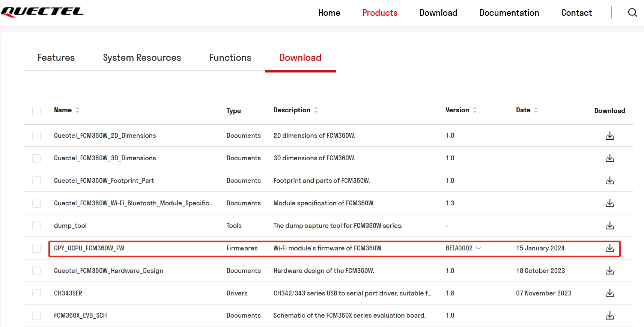Click QPY_OCPU_FCM360W_FW name

coord(89,248)
